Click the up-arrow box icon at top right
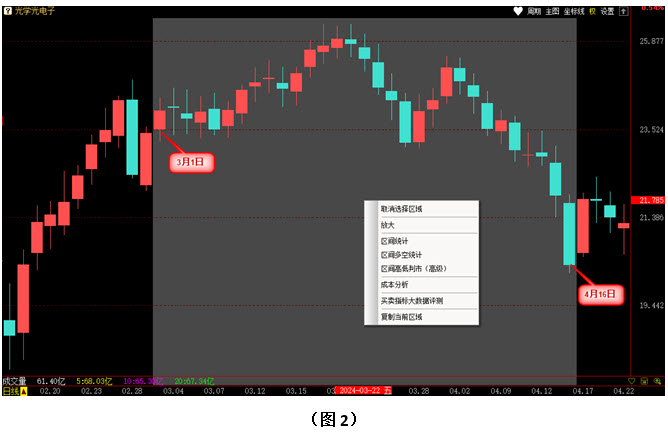 (x=624, y=11)
